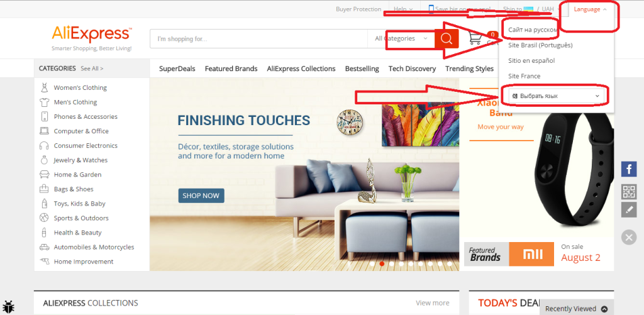
Task: Click the pencil feedback side icon
Action: 628,210
